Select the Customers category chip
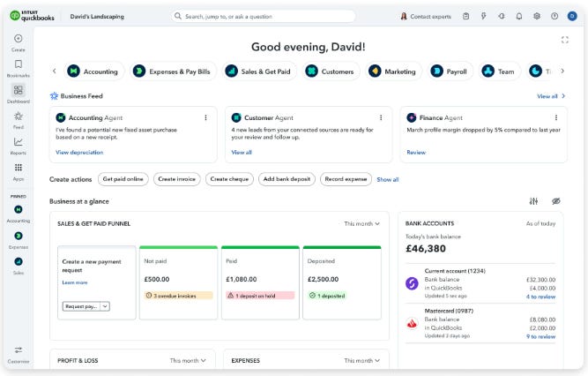Screen dimensions: 588x376 (x=330, y=71)
